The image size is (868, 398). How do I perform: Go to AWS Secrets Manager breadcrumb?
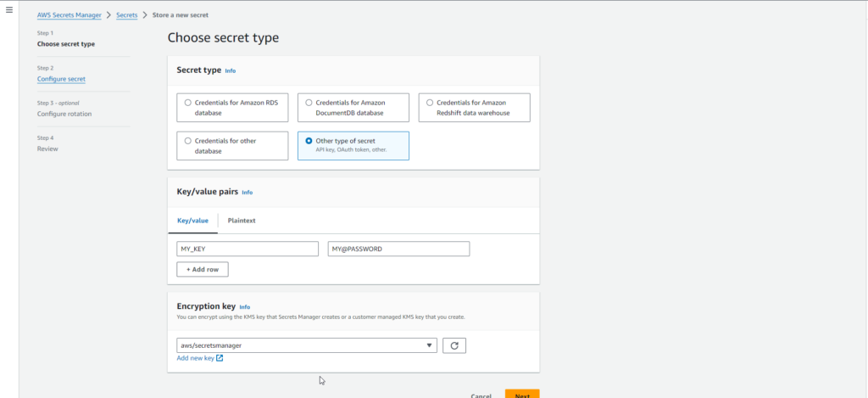point(70,15)
